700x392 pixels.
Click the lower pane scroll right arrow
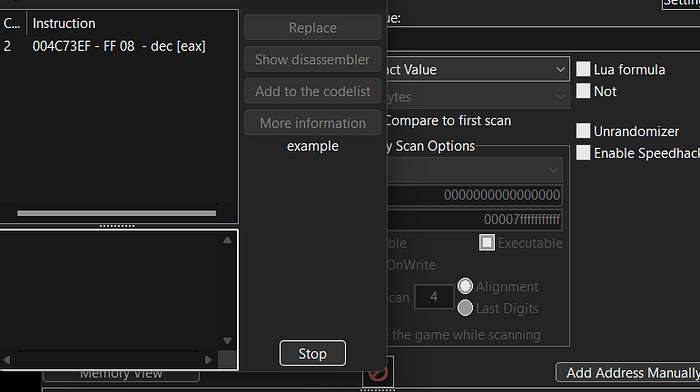click(x=208, y=359)
